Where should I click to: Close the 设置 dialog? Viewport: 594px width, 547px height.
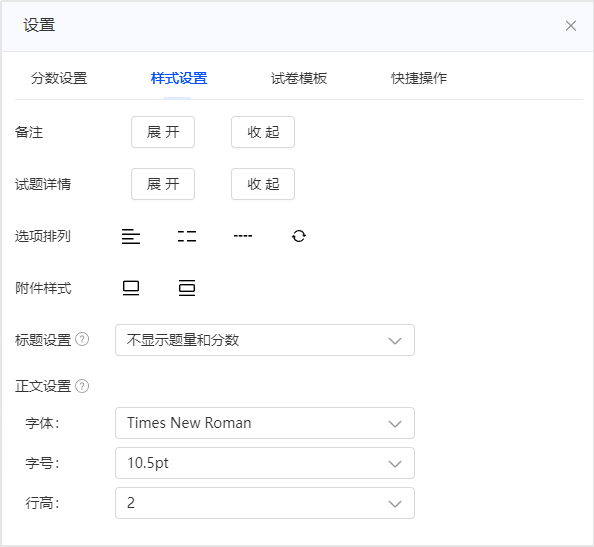[x=571, y=26]
